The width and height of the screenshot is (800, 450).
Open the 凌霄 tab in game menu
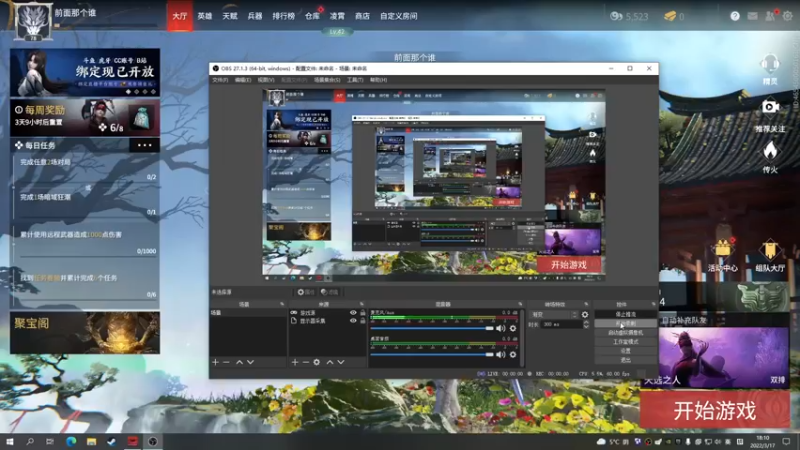tap(337, 16)
